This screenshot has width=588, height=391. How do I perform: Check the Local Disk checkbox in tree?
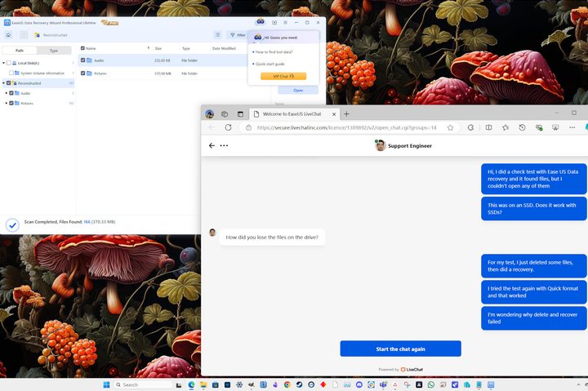pyautogui.click(x=9, y=63)
